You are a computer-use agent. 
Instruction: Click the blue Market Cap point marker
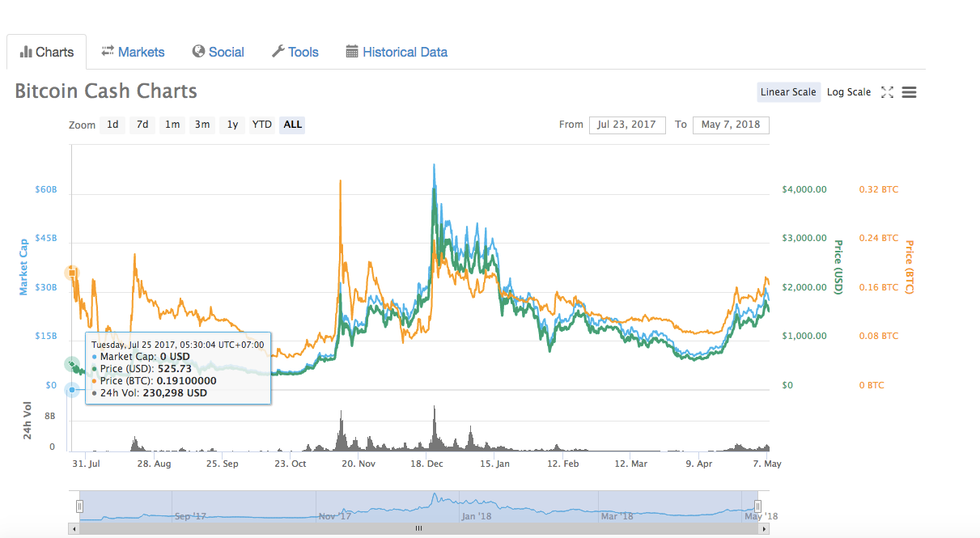click(72, 390)
